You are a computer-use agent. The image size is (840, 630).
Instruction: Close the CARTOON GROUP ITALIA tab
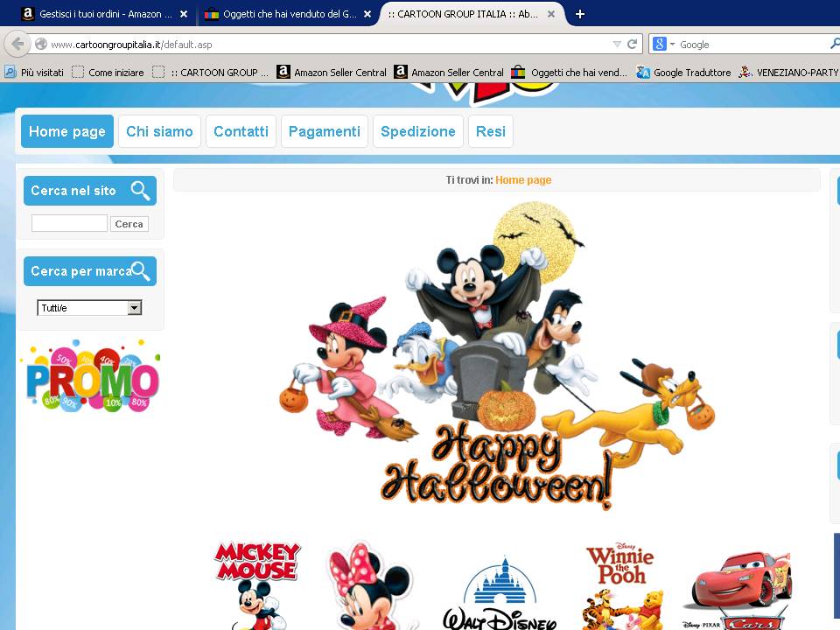point(551,14)
